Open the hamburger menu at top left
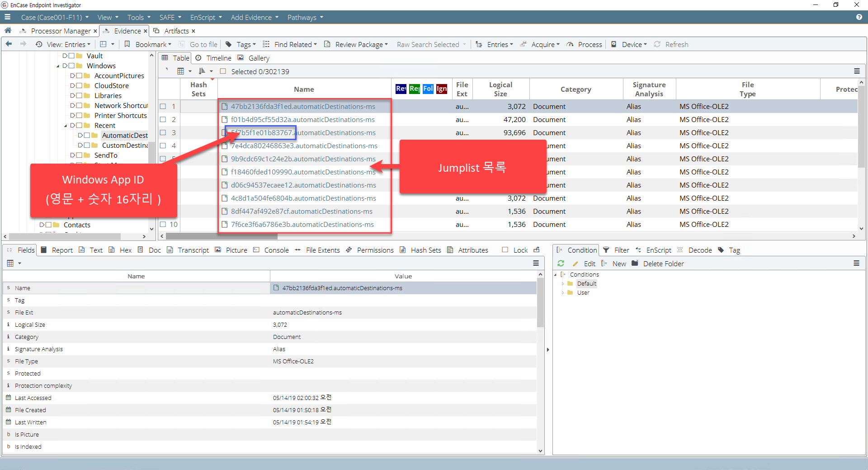This screenshot has width=868, height=470. pos(7,17)
